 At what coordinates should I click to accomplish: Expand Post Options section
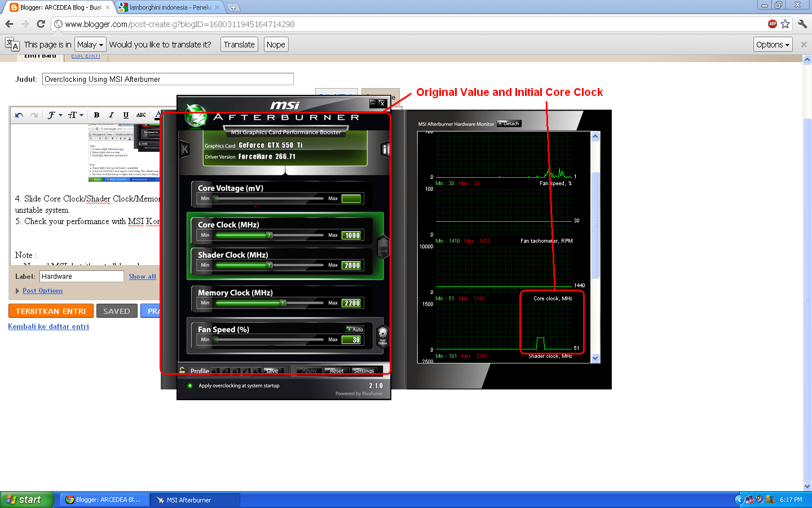(x=42, y=291)
